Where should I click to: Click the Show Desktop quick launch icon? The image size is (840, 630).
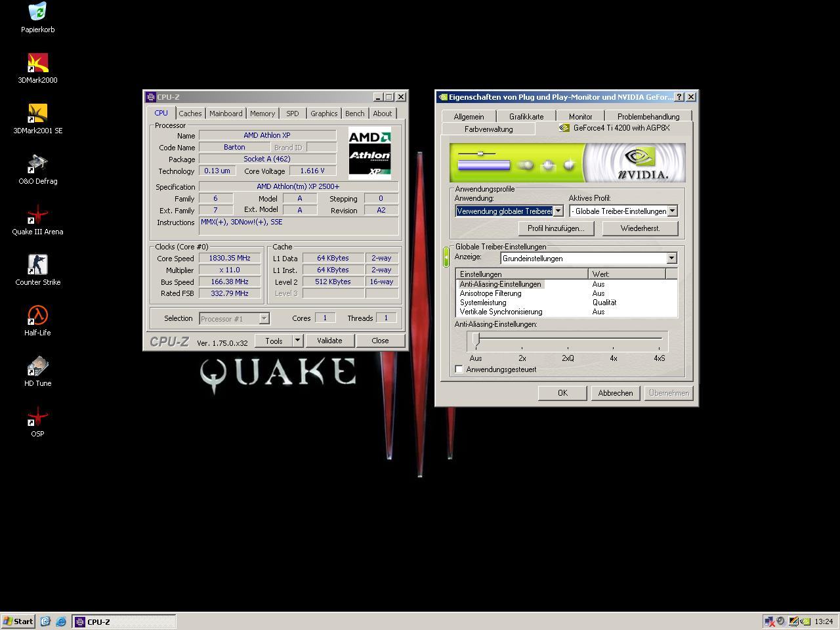point(45,621)
